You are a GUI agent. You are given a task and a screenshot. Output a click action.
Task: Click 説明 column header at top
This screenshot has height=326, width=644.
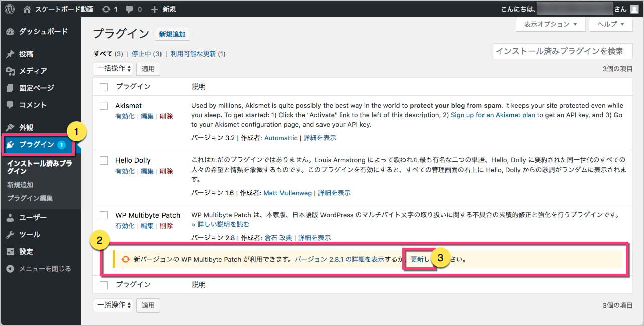(x=199, y=87)
